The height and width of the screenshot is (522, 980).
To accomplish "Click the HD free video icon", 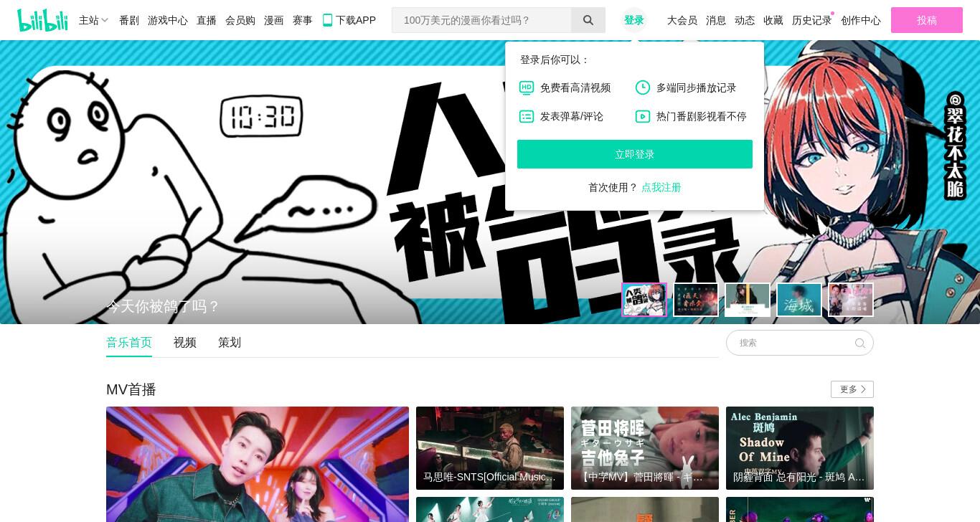I will [527, 87].
